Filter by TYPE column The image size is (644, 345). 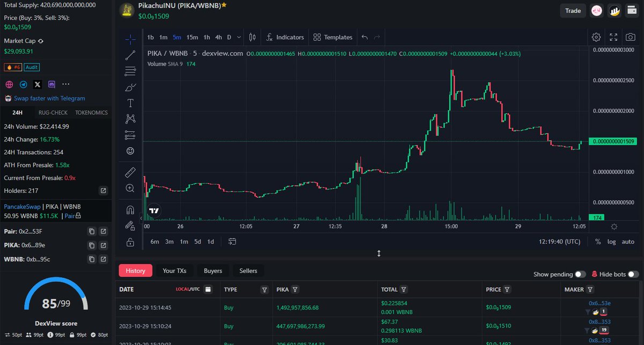pyautogui.click(x=264, y=290)
